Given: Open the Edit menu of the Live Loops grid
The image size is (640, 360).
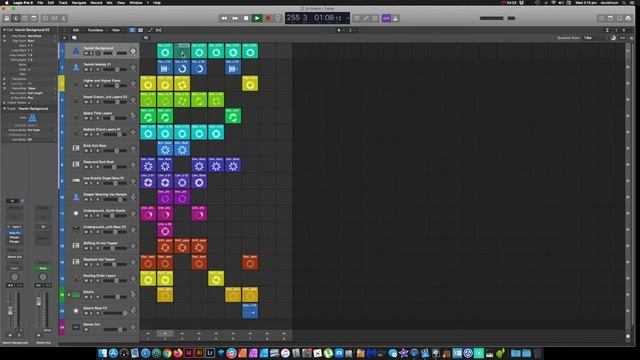Looking at the screenshot, I should [x=76, y=30].
